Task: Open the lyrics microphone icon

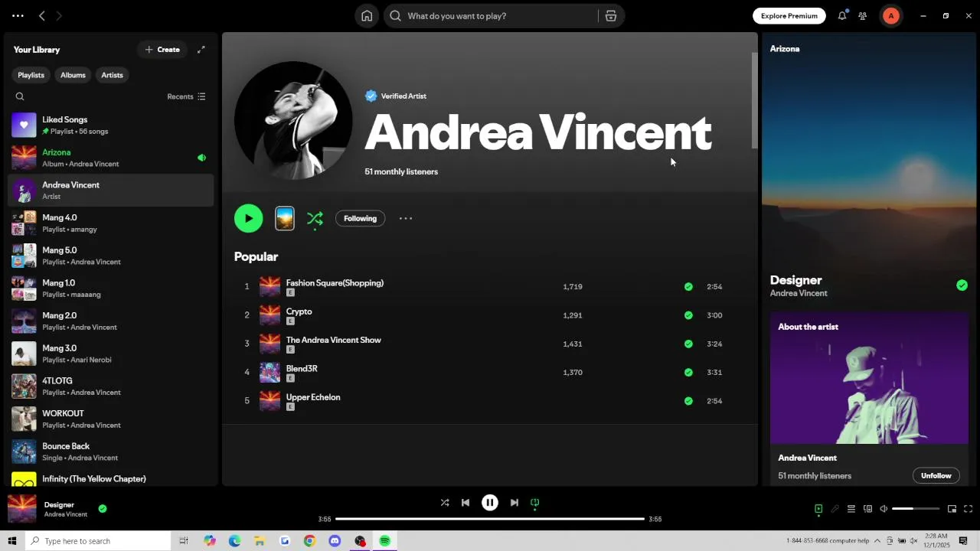Action: click(835, 509)
